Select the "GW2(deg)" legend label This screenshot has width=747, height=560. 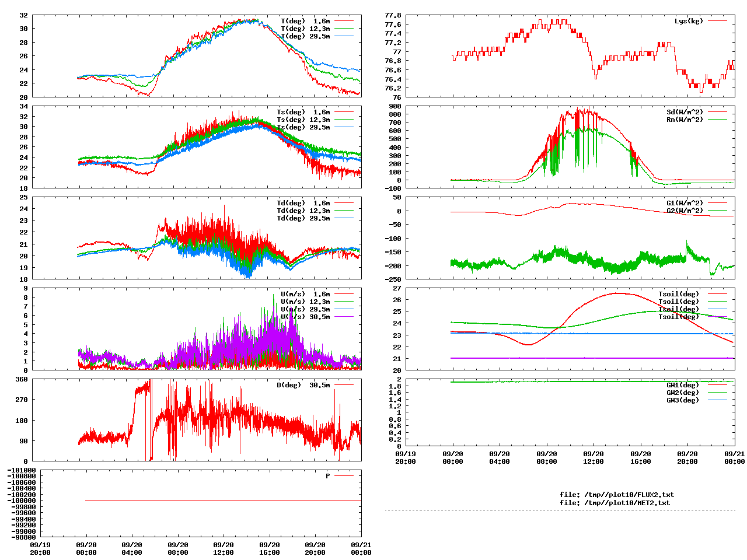(x=683, y=393)
